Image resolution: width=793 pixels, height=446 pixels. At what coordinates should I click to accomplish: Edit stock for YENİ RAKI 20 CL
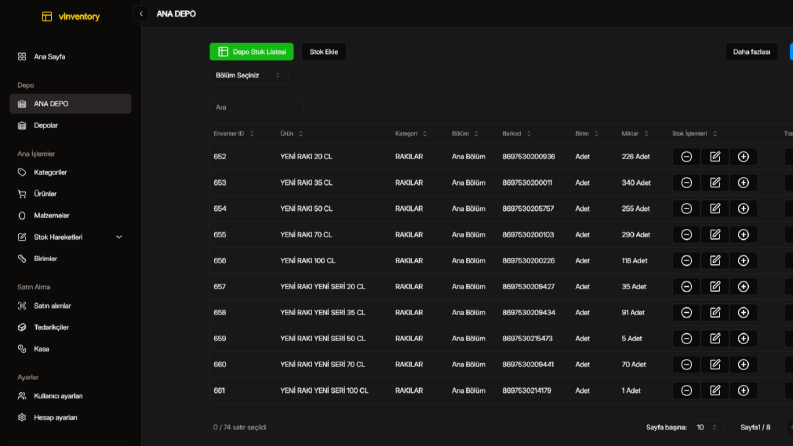point(715,157)
